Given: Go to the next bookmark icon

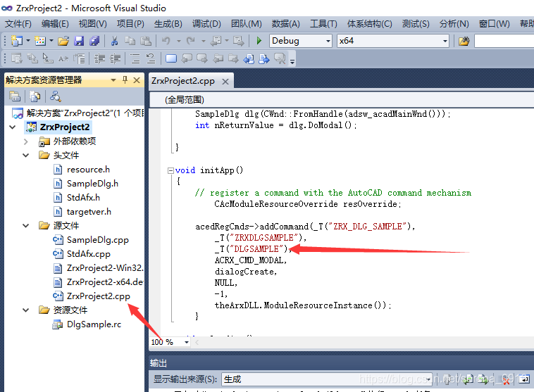Looking at the screenshot, I should (202, 59).
